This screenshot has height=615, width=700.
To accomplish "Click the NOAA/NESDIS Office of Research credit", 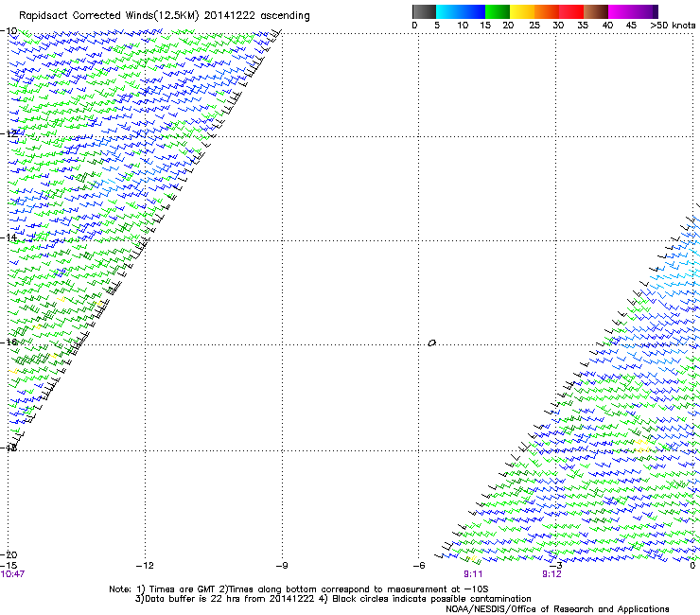I will point(557,609).
